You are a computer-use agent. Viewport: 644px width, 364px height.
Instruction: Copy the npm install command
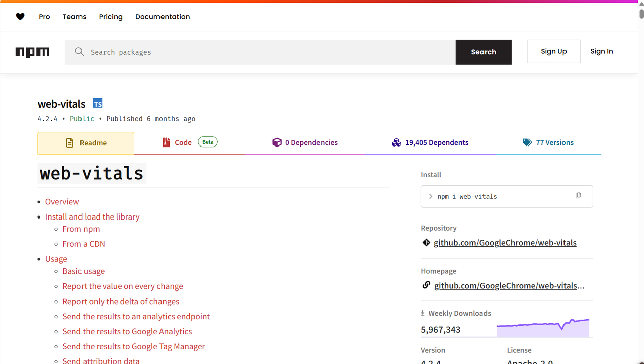[x=578, y=196]
